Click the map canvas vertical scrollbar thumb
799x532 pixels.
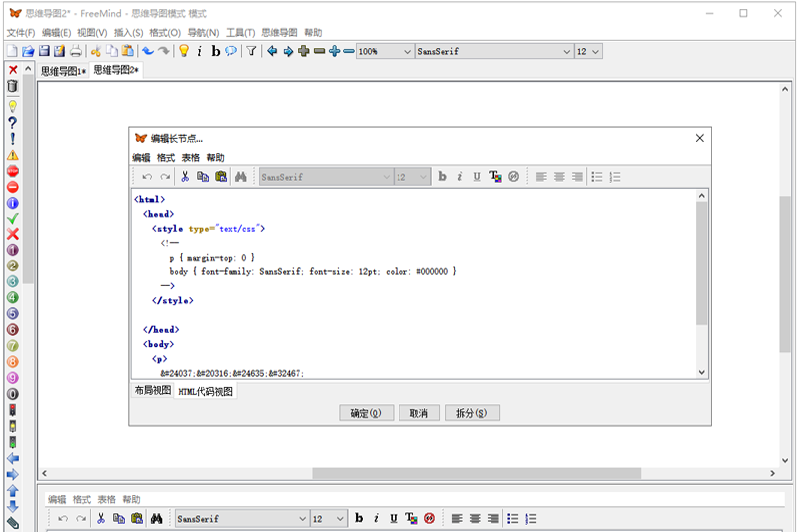785,273
